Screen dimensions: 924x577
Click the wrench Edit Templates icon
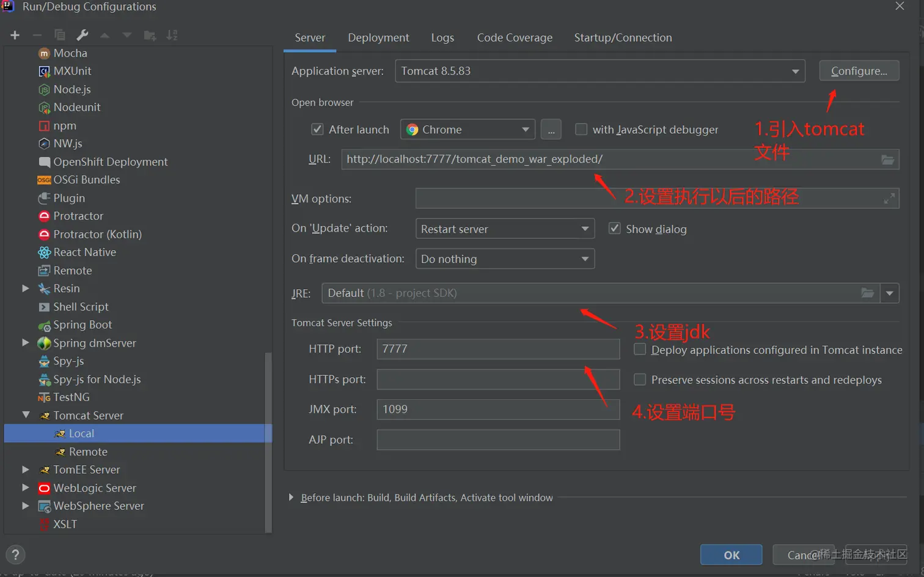(82, 35)
